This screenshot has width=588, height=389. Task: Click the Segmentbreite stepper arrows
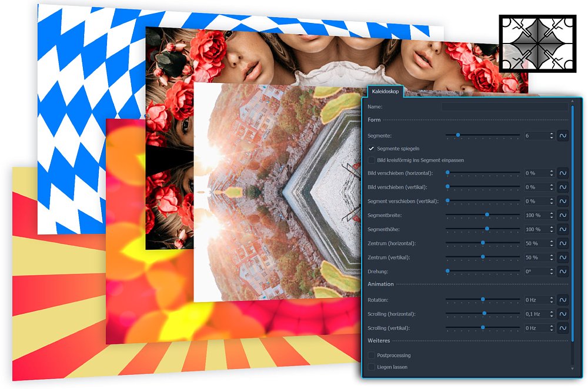click(552, 215)
